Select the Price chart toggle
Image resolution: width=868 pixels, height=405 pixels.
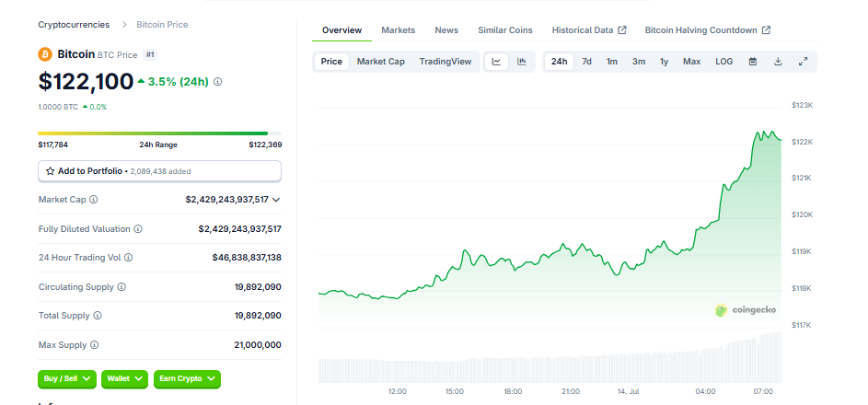click(331, 62)
